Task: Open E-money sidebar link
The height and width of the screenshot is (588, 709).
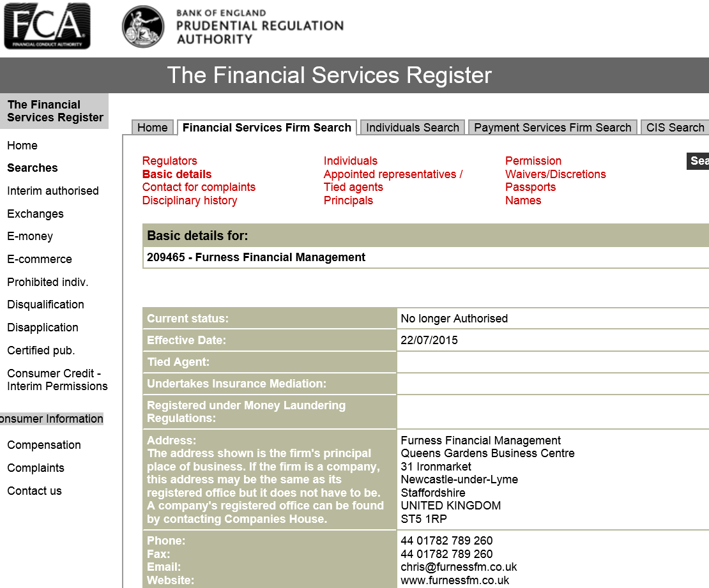Action: click(x=30, y=236)
